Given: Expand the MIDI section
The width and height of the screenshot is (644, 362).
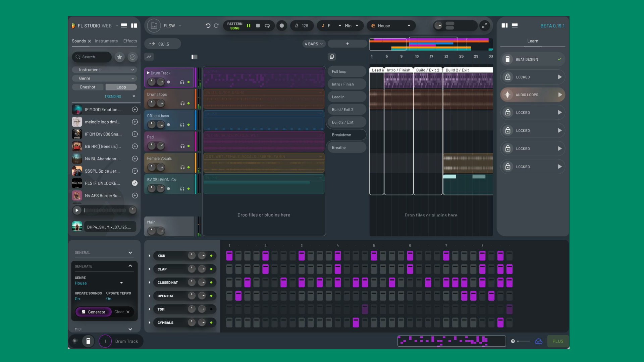Looking at the screenshot, I should tap(130, 329).
